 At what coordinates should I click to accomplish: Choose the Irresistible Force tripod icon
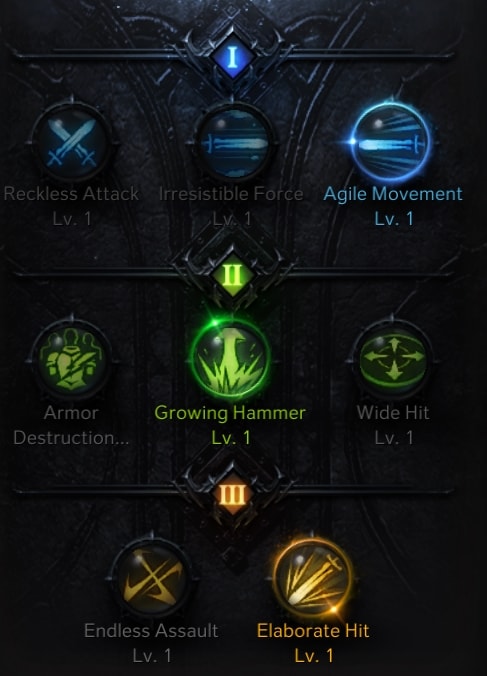233,143
